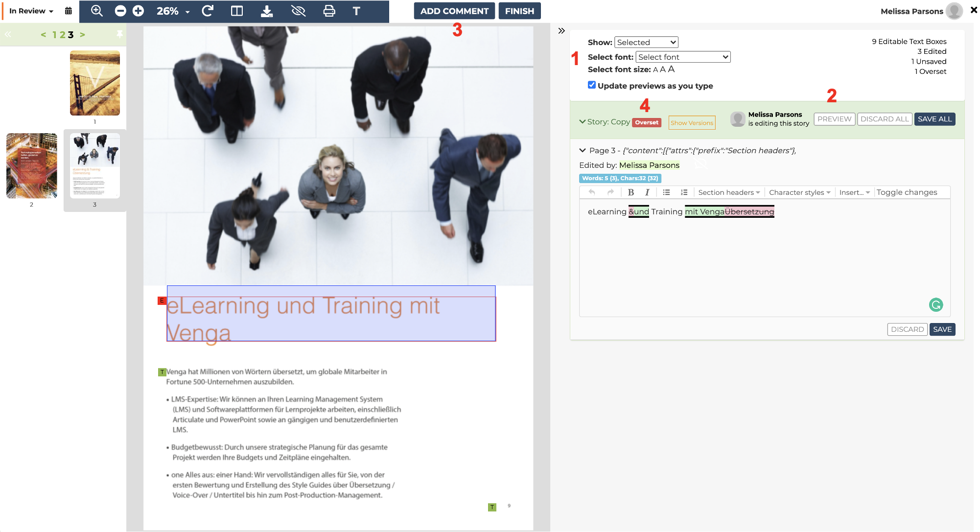Click the ADD COMMENT button

tap(454, 11)
